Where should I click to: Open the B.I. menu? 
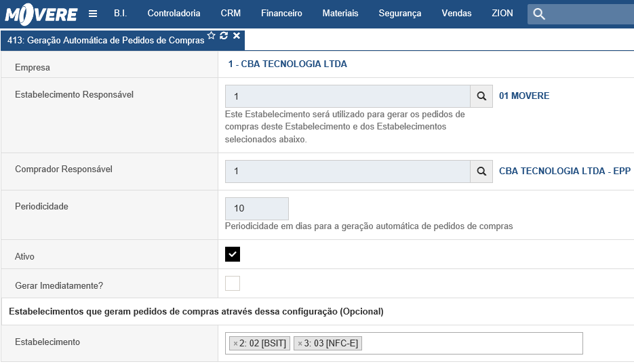pos(120,14)
